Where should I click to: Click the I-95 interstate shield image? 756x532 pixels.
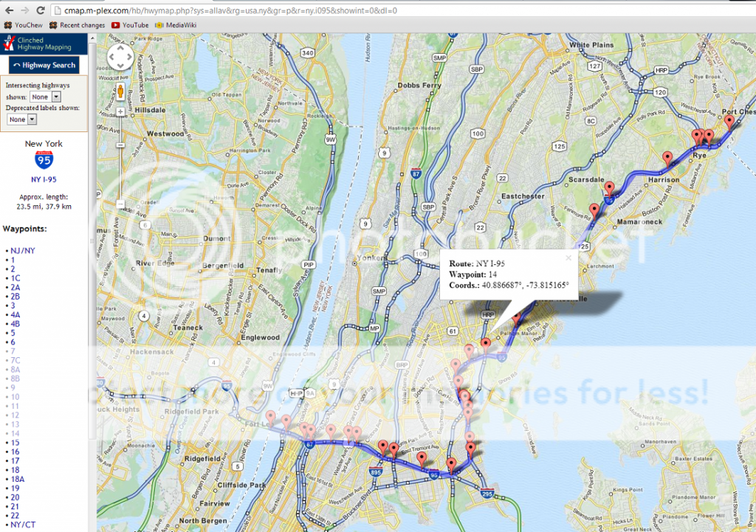(44, 162)
